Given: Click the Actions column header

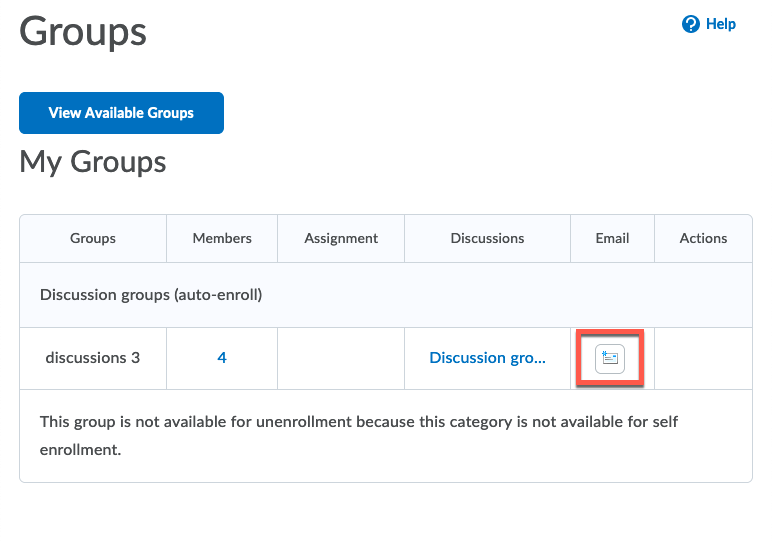Looking at the screenshot, I should coord(703,238).
